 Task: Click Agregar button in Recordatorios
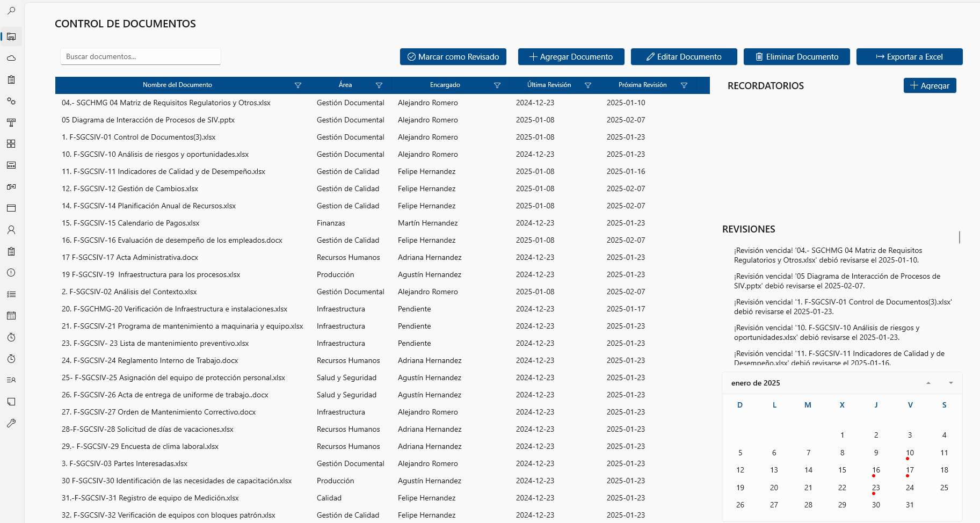(930, 86)
